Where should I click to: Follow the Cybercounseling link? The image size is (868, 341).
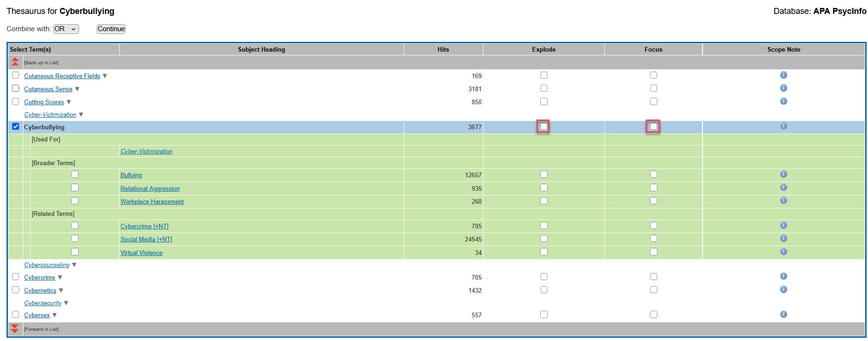point(46,265)
